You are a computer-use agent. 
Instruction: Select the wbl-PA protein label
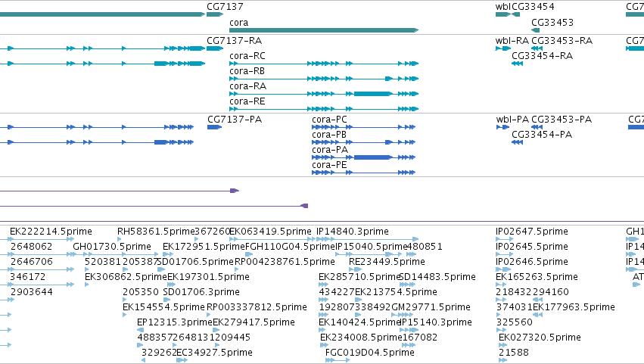coord(512,120)
